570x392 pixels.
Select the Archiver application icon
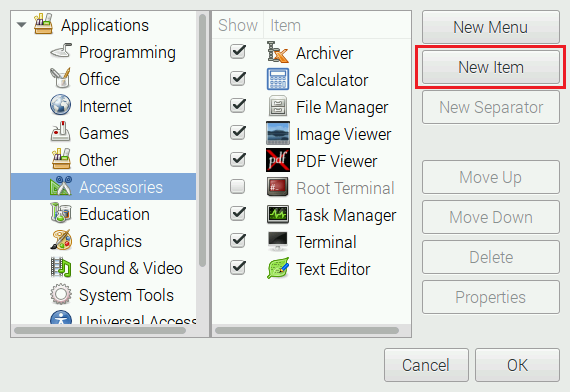coord(278,52)
